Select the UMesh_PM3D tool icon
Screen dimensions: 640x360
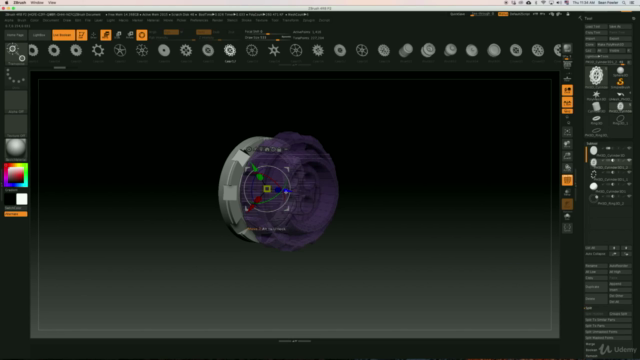click(x=620, y=96)
